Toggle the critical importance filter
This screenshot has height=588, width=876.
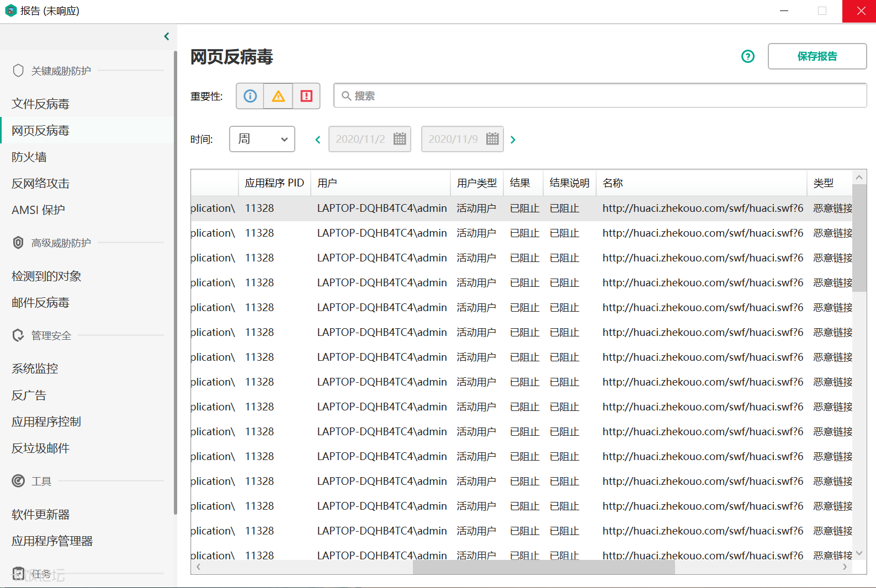[x=306, y=96]
